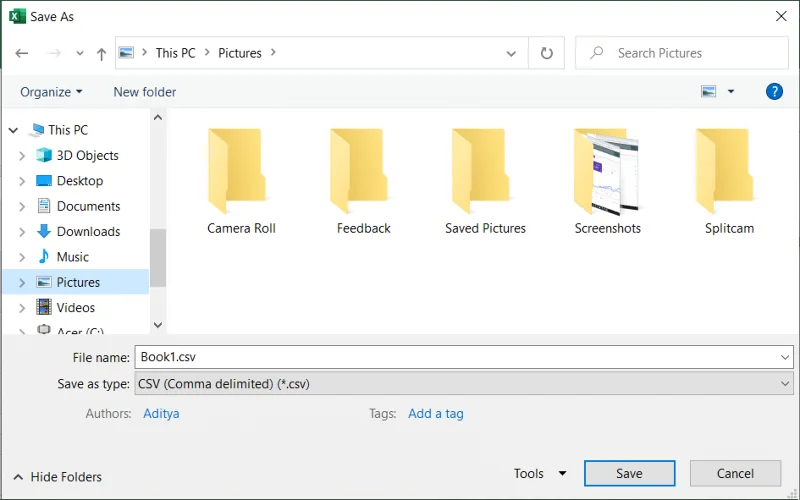Select the Saved Pictures folder
Viewport: 800px width, 500px height.
point(485,181)
